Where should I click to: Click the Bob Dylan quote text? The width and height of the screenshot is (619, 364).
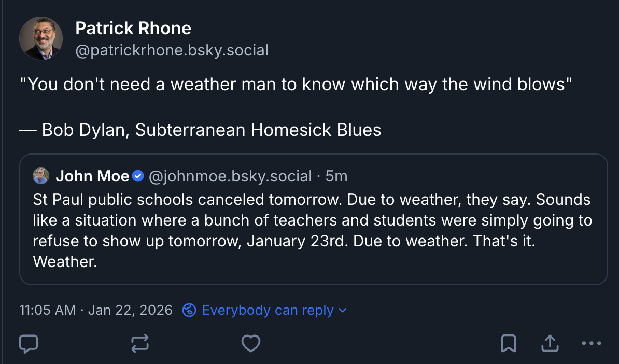[296, 85]
